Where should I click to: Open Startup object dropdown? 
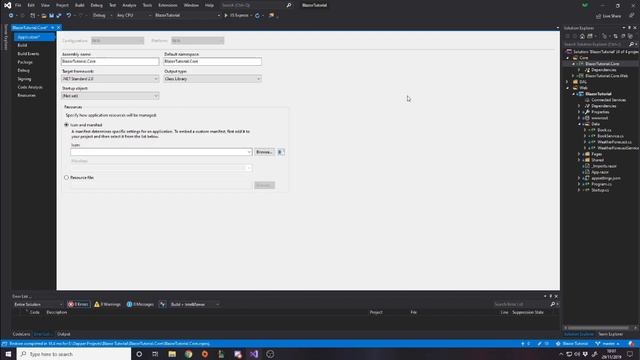click(110, 96)
